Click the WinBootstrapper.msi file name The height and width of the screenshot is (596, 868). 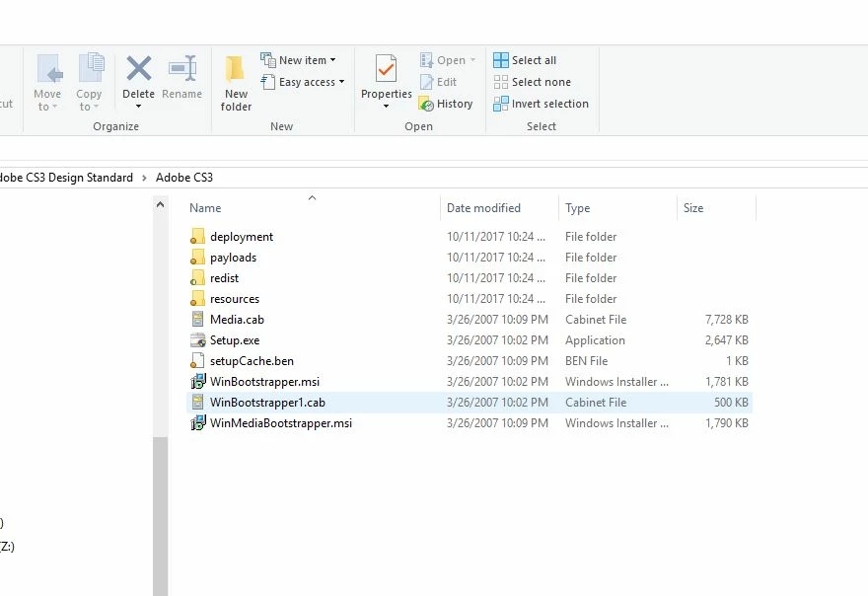click(264, 382)
